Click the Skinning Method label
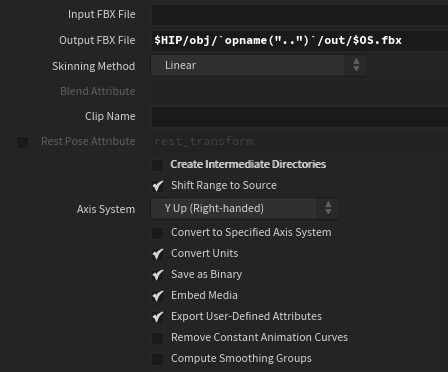This screenshot has height=372, width=448. coord(93,66)
